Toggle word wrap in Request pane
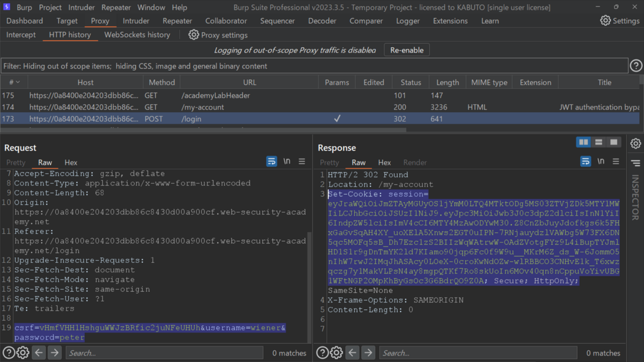 (x=272, y=161)
